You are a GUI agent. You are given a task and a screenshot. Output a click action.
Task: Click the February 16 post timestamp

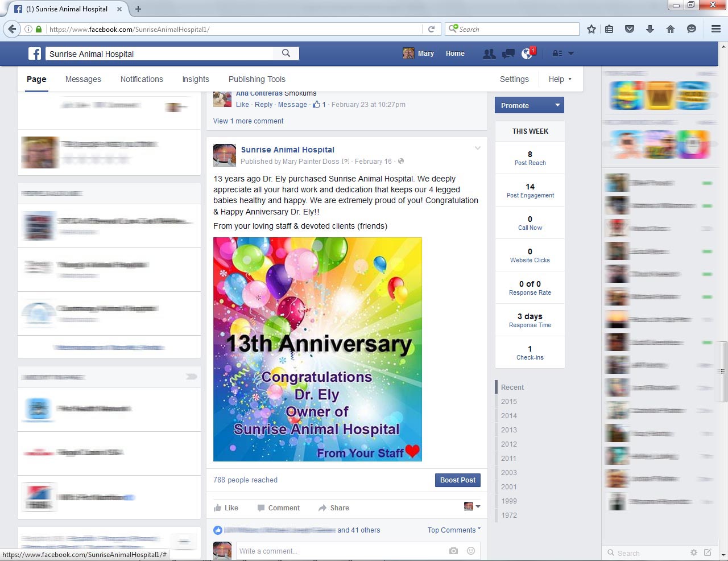pyautogui.click(x=373, y=161)
